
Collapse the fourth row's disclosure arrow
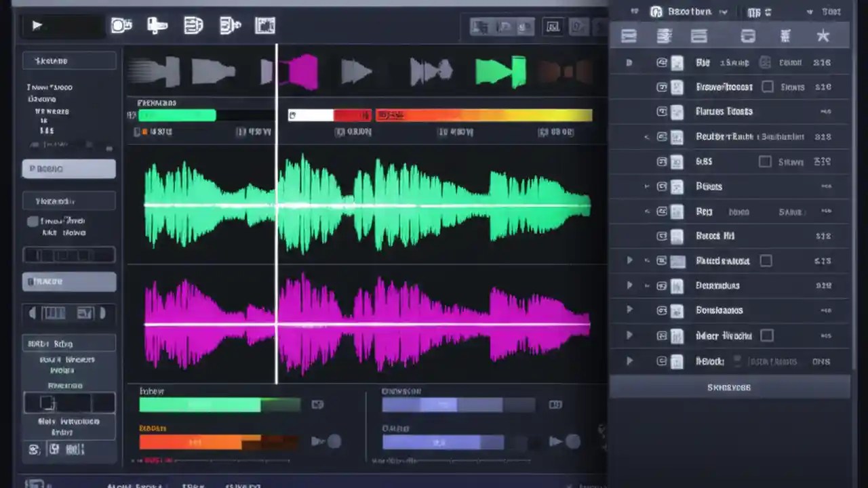(x=646, y=136)
